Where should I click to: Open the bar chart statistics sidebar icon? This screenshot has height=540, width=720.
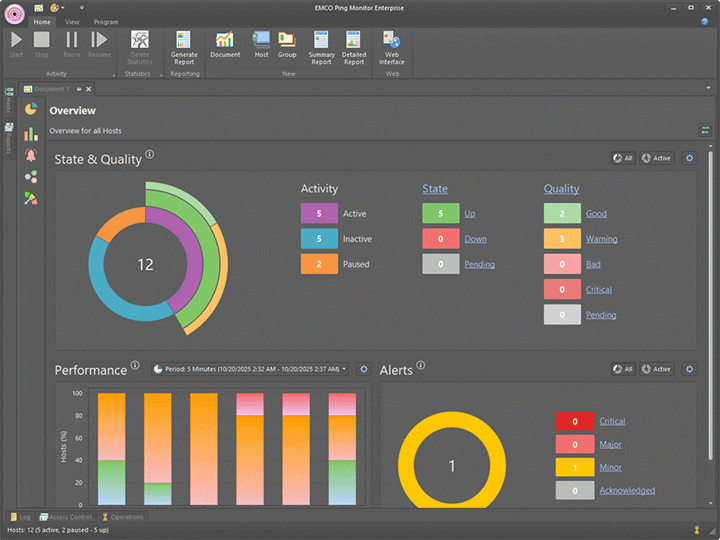[x=31, y=134]
